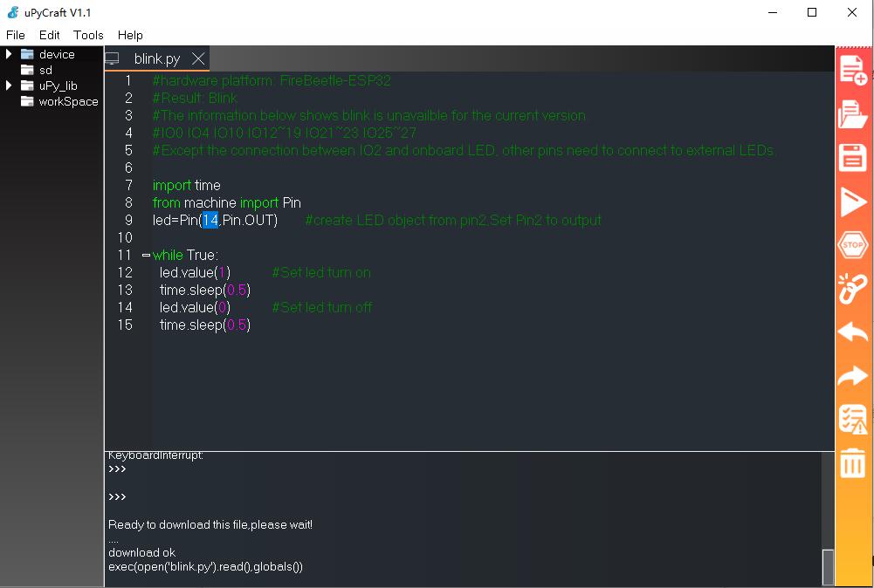The height and width of the screenshot is (588, 874).
Task: Run Syntax check icon
Action: tap(853, 420)
